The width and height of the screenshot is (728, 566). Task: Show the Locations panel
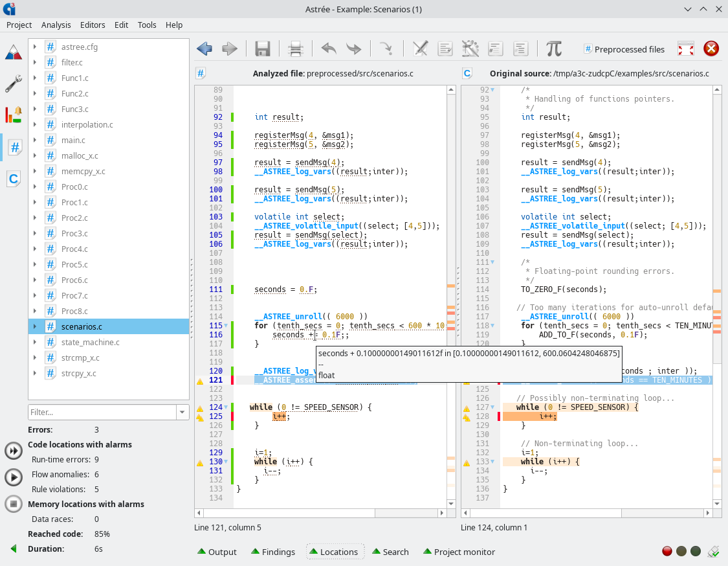tap(334, 552)
